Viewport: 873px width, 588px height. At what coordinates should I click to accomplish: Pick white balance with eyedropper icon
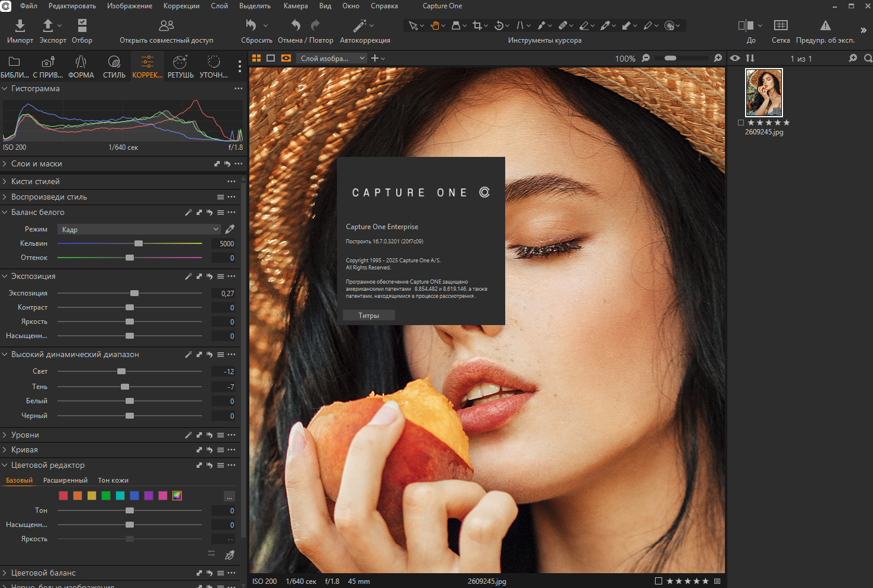point(230,229)
